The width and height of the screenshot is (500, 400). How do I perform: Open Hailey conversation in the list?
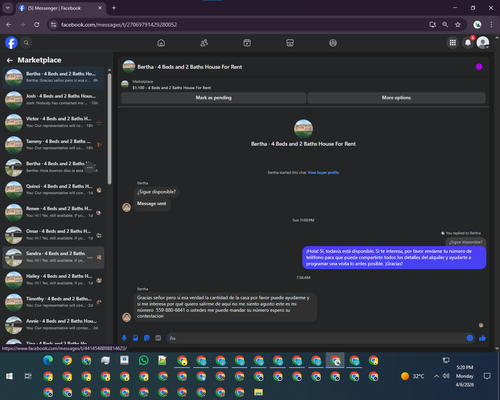click(53, 279)
